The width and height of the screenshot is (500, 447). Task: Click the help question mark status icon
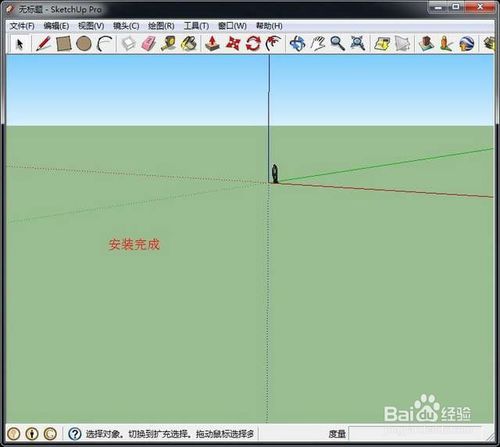tap(75, 434)
